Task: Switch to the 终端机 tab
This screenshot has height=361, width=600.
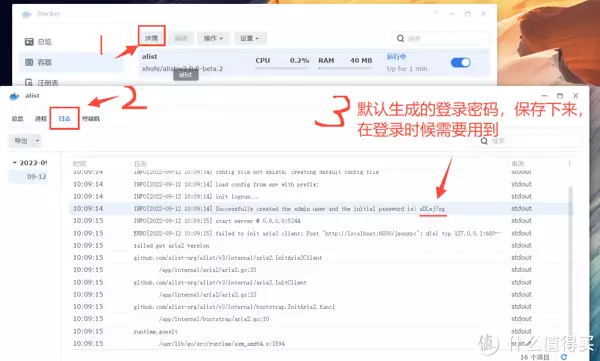Action: pos(91,119)
